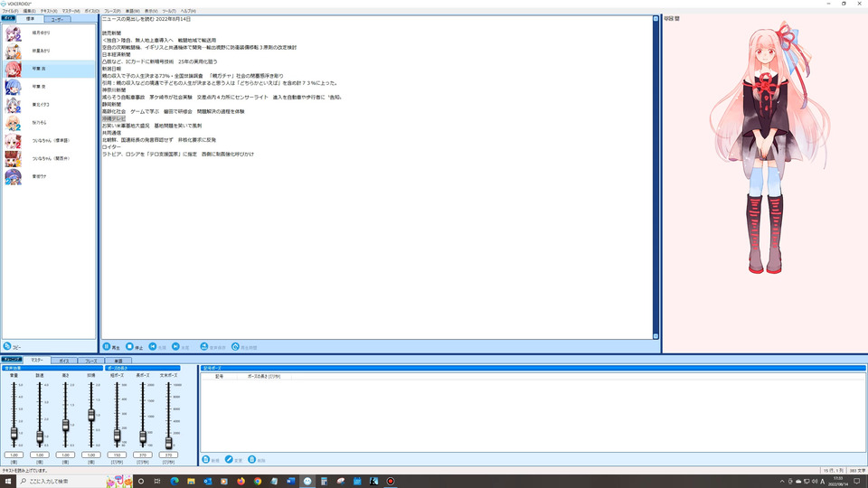Screen dimensions: 868x488
Task: Switch to ボイス tuning tab
Action: pos(64,361)
